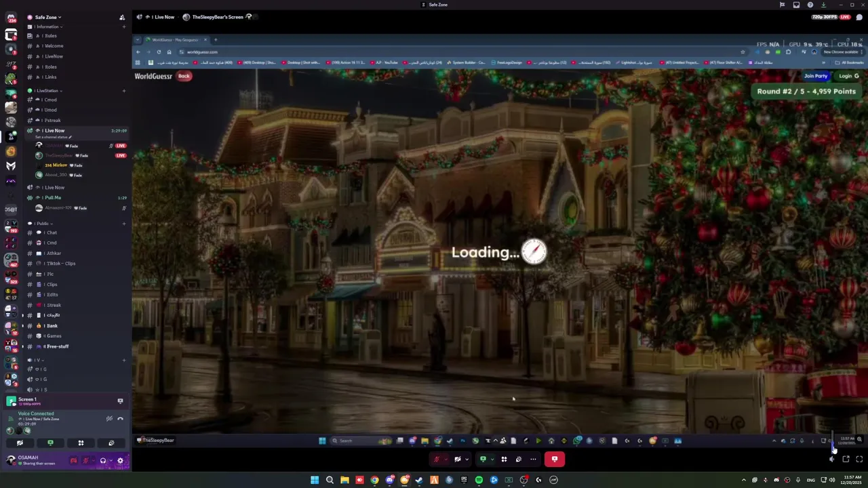Viewport: 868px width, 488px height.
Task: Toggle camera button in voice panel
Action: pyautogui.click(x=20, y=443)
